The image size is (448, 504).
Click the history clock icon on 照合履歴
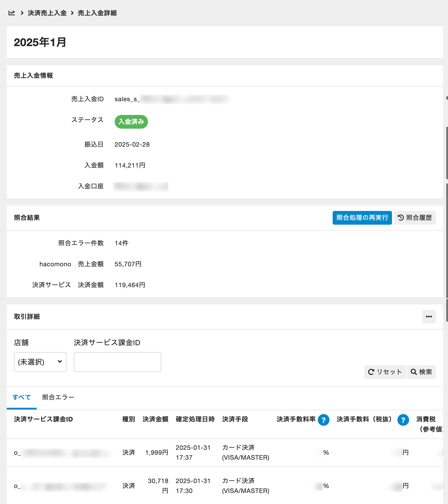401,217
